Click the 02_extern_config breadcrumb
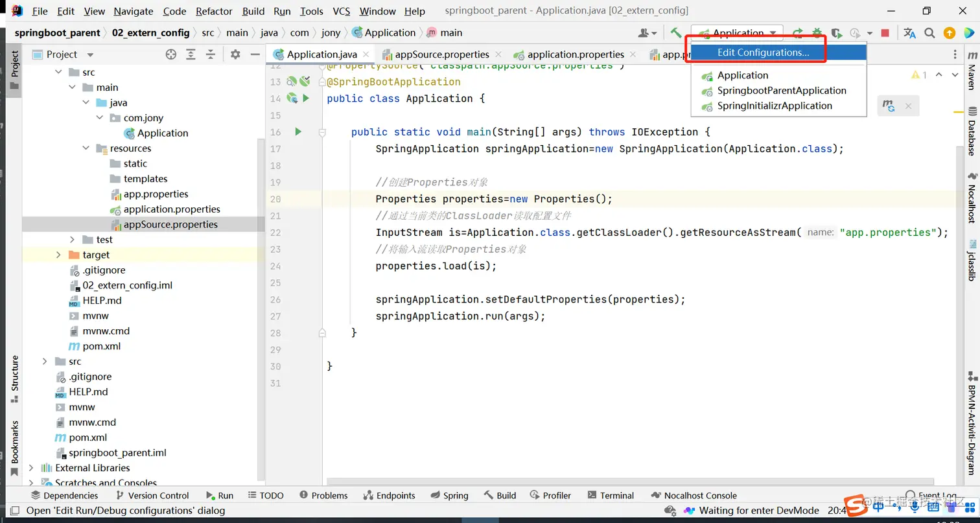Screen dimensions: 980x523 pos(150,32)
